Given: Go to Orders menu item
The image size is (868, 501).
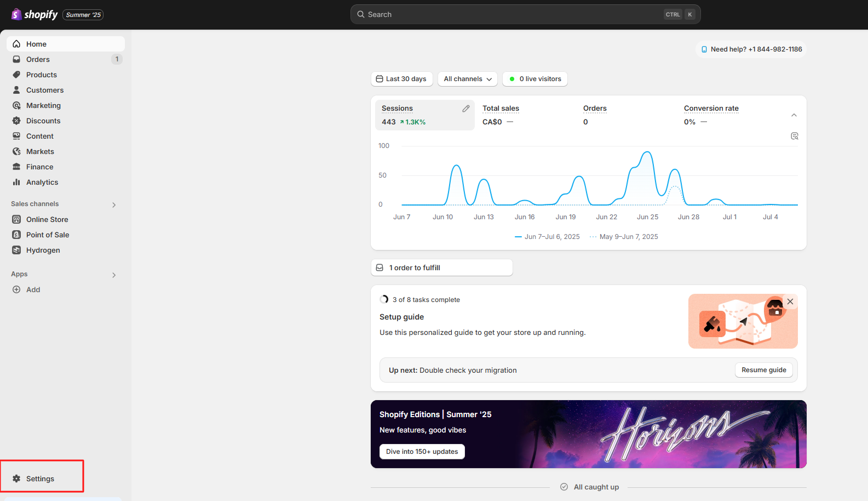Looking at the screenshot, I should click(66, 59).
